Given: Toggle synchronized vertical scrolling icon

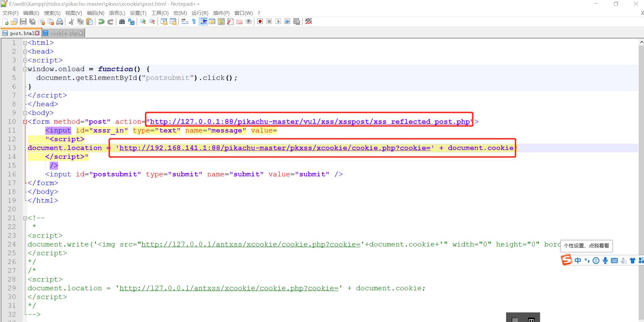Looking at the screenshot, I should (x=164, y=22).
